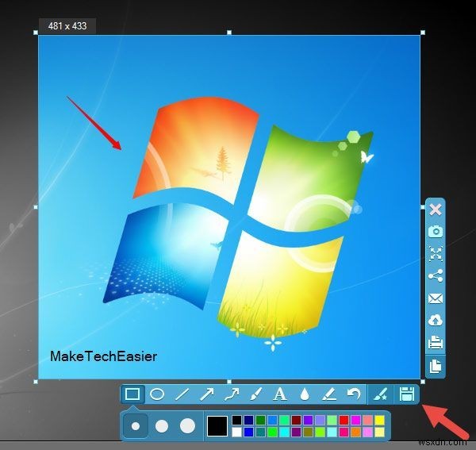476x450 pixels.
Task: Pick the cyan color swatch
Action: [x=285, y=432]
